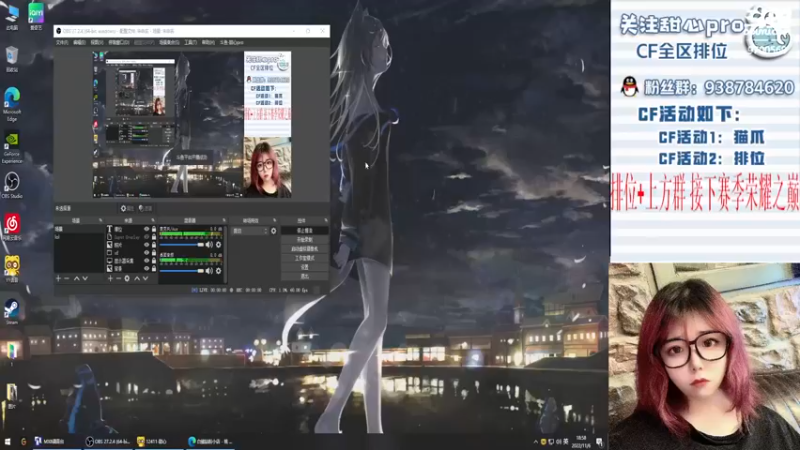Remove the selected scene with the minus icon
Image resolution: width=800 pixels, height=450 pixels.
pyautogui.click(x=67, y=279)
